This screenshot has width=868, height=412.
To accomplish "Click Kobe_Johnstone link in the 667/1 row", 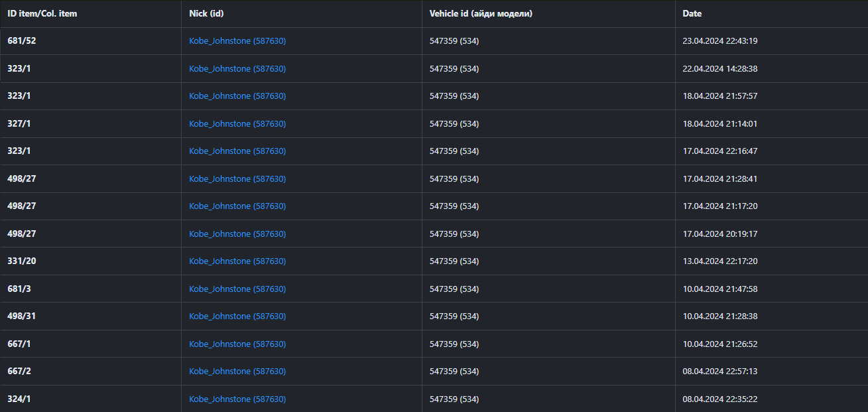I will (x=237, y=344).
